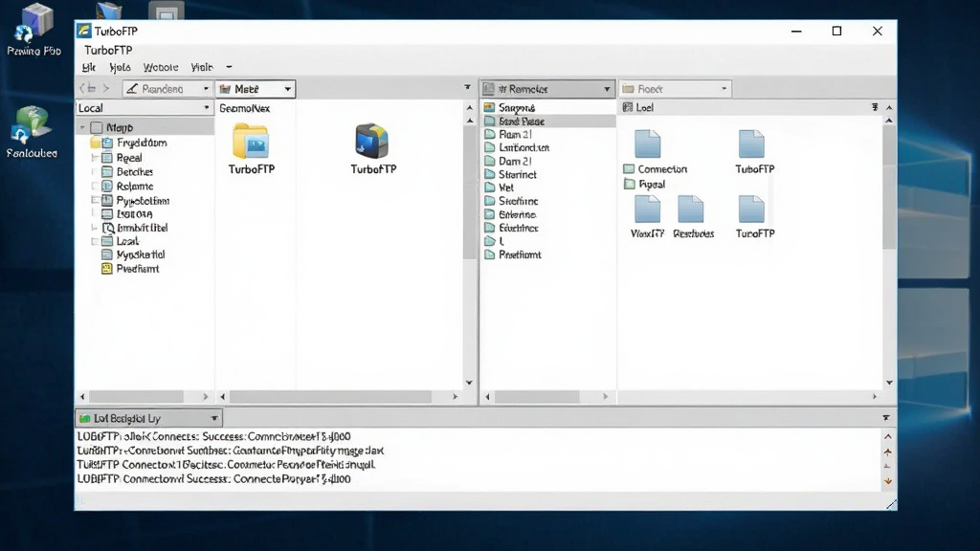Open the recycle bin desktop icon
The height and width of the screenshot is (551, 980).
pyautogui.click(x=33, y=30)
